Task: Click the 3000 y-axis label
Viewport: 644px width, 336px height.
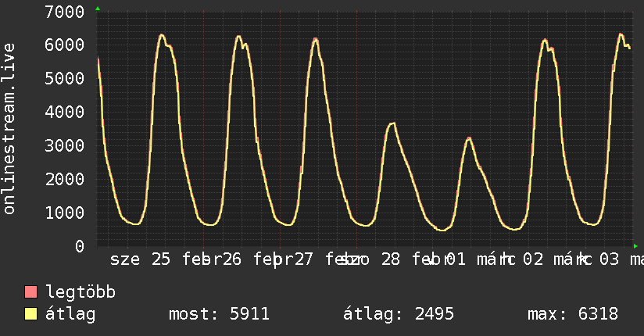Action: (x=65, y=146)
